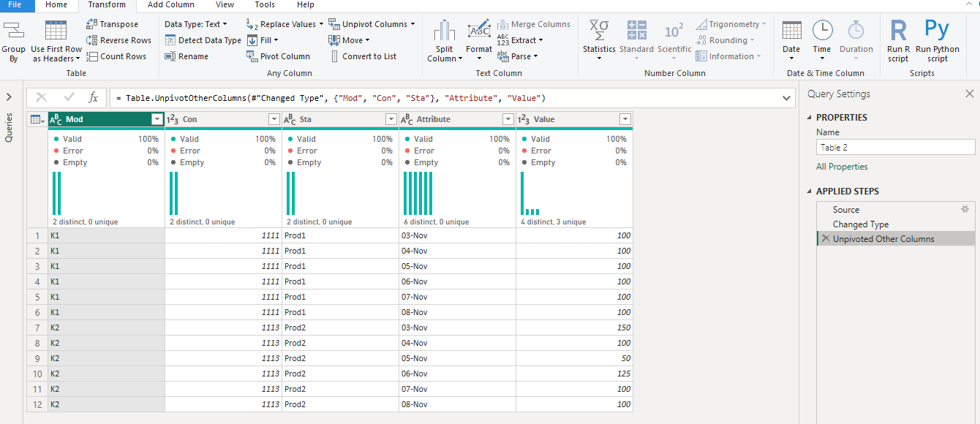Click the Group By icon

tap(13, 32)
